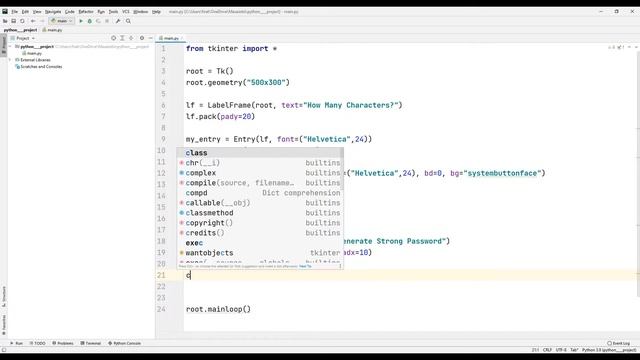Click Reload from disk icon
This screenshot has height=360, width=640.
22,21
